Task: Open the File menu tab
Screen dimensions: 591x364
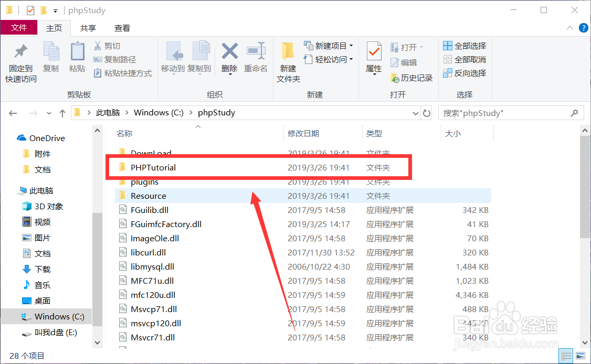Action: (x=19, y=27)
